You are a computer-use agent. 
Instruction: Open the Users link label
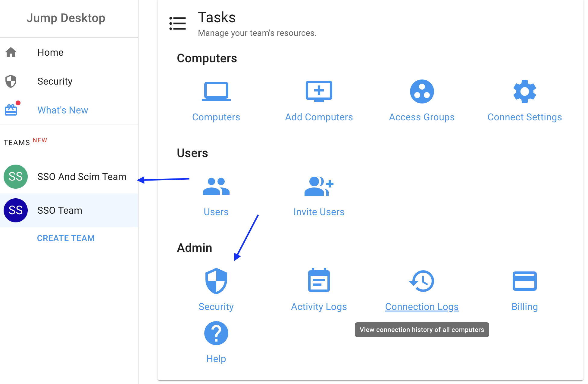216,212
